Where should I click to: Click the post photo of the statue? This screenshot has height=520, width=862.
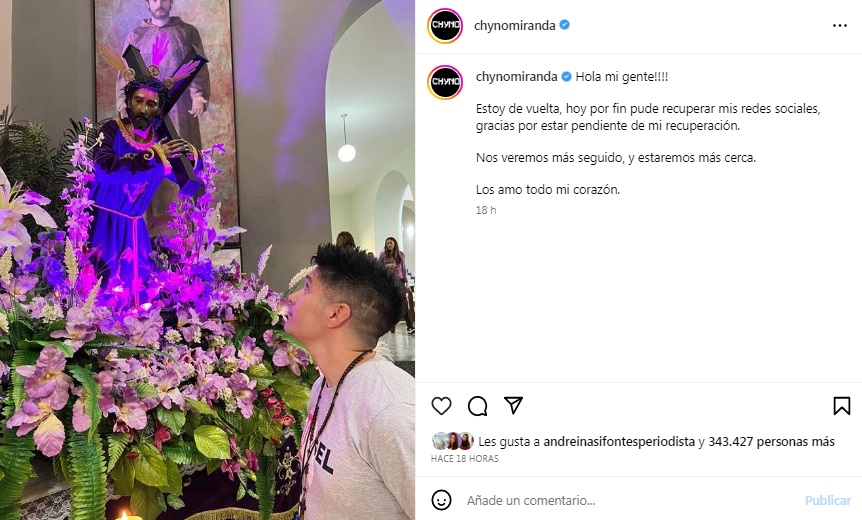(x=207, y=260)
